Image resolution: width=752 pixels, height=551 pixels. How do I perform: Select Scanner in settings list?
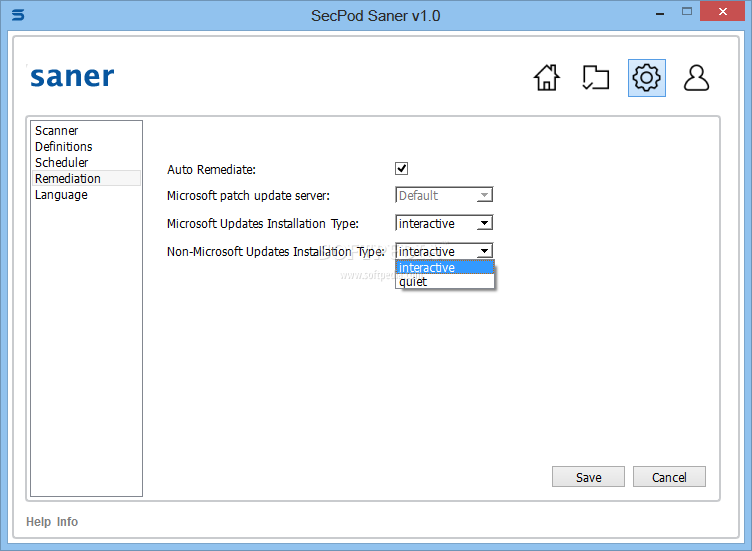pos(86,130)
